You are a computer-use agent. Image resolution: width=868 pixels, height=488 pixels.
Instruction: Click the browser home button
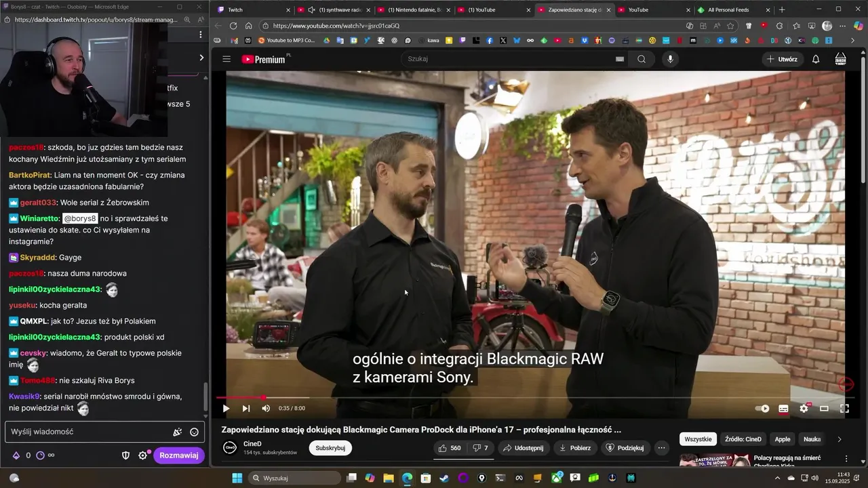click(x=248, y=26)
